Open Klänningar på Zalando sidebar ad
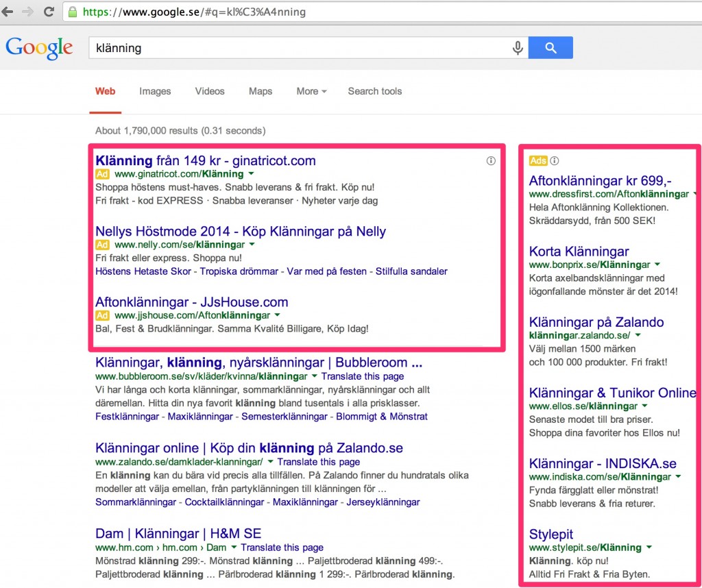Image resolution: width=702 pixels, height=588 pixels. point(596,322)
